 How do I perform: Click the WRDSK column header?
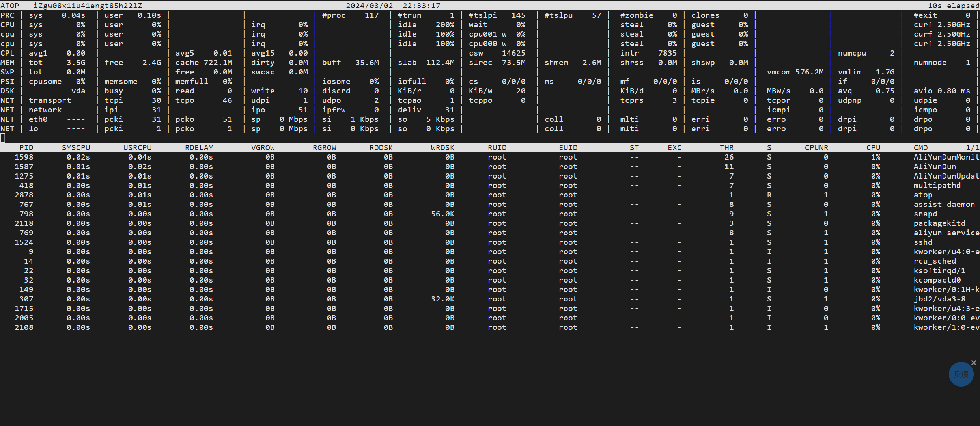click(442, 147)
